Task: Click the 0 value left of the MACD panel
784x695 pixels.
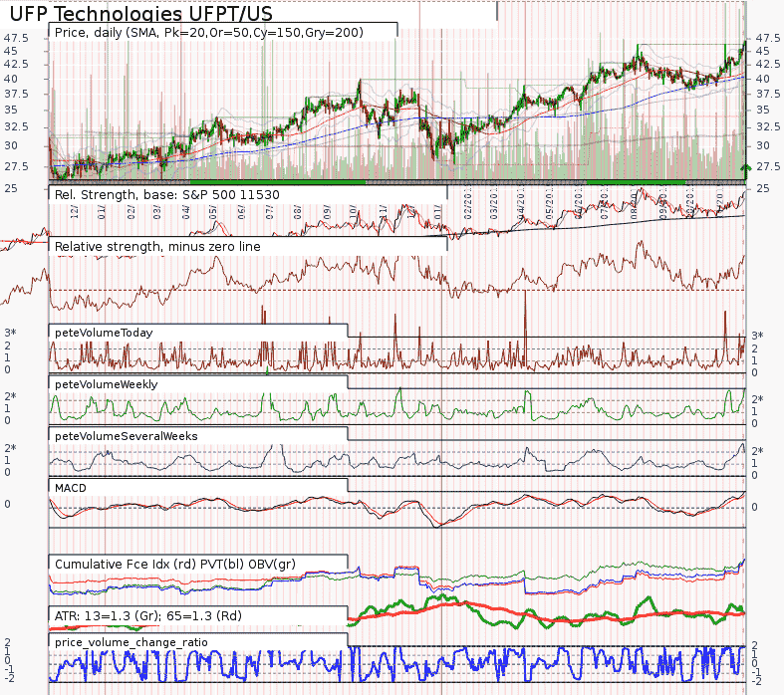Action: tap(8, 504)
